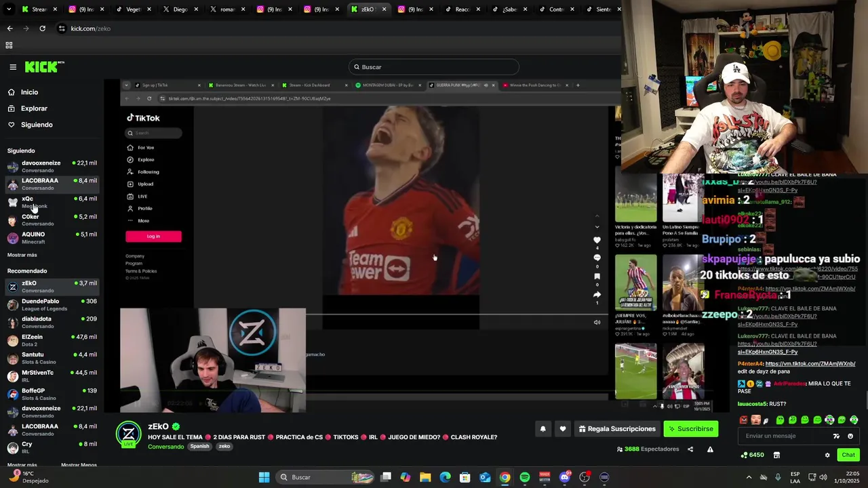Reload the kick.com page
The image size is (868, 488).
(42, 28)
